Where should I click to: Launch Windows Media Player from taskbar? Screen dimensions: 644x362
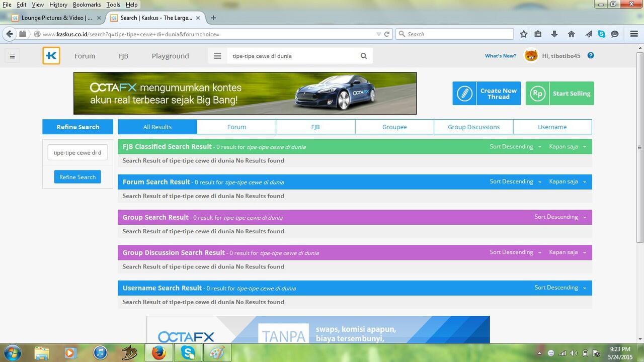70,353
